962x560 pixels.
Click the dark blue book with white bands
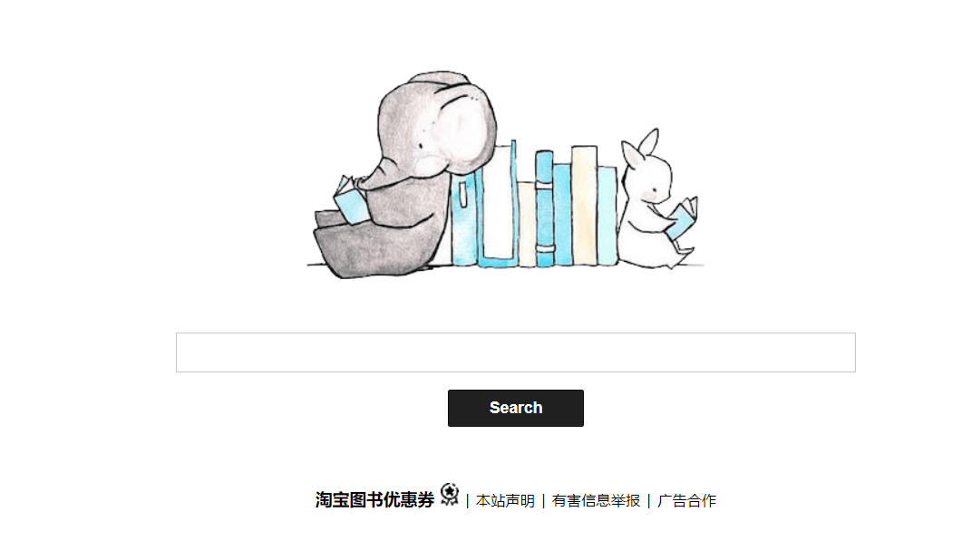click(545, 208)
